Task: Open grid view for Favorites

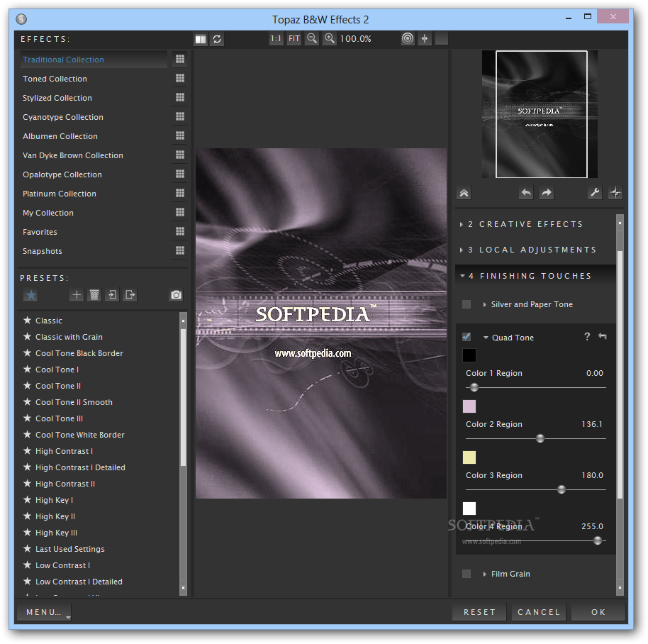Action: tap(180, 231)
